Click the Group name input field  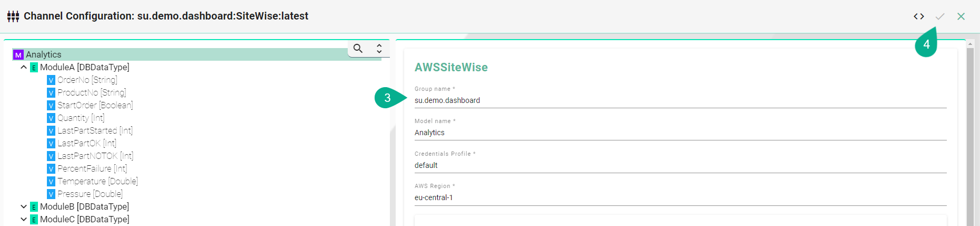pos(680,100)
